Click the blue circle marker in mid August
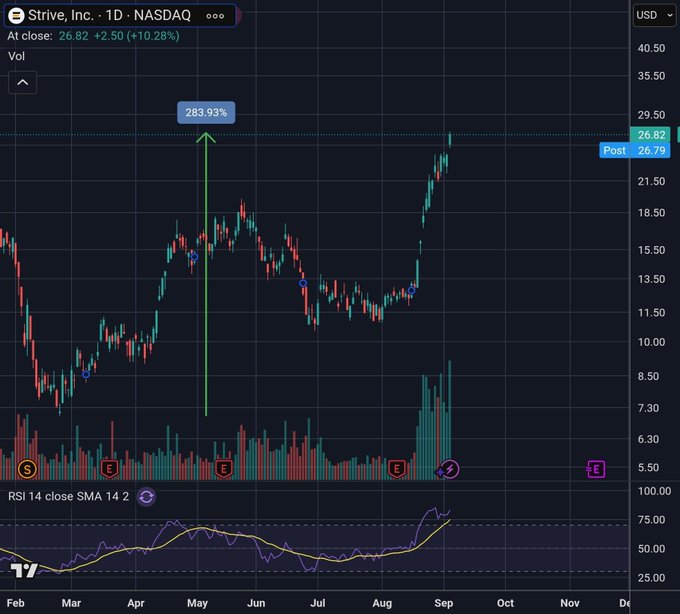The width and height of the screenshot is (680, 614). pyautogui.click(x=411, y=291)
